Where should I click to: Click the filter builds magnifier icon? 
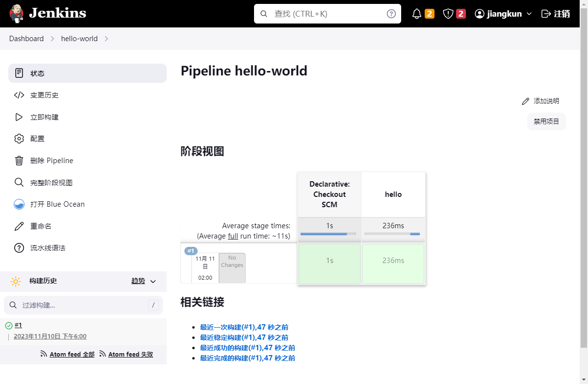coord(13,305)
